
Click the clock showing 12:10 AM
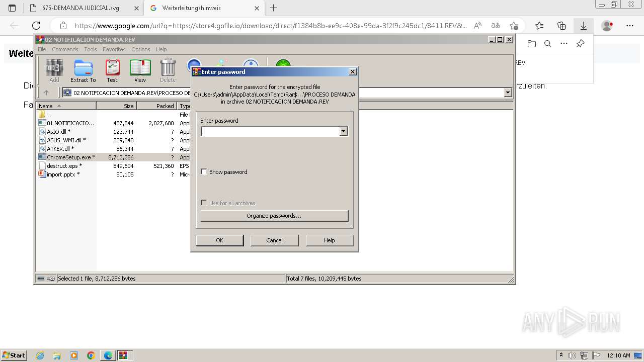click(x=618, y=355)
